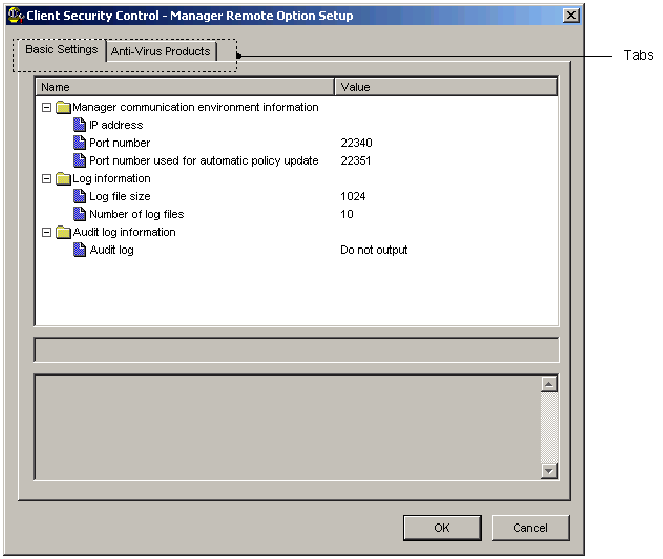Click the description scrollbar down arrow
Viewport: 663px width, 559px height.
[549, 471]
